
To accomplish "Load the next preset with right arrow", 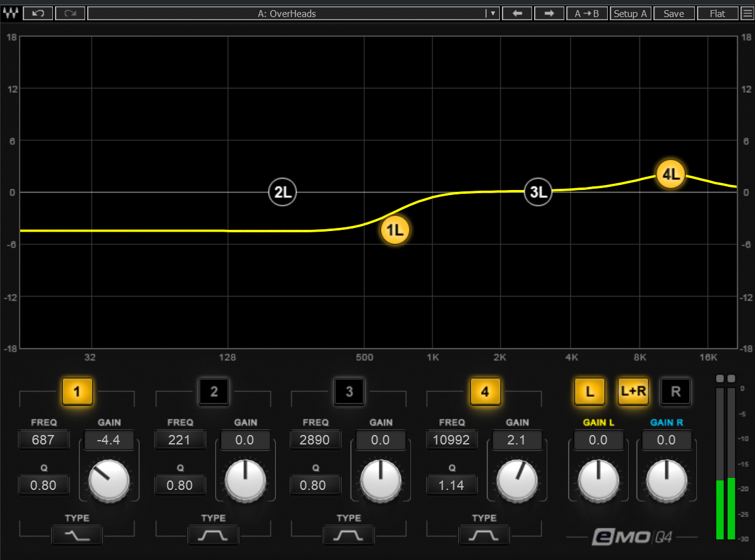I will [549, 13].
